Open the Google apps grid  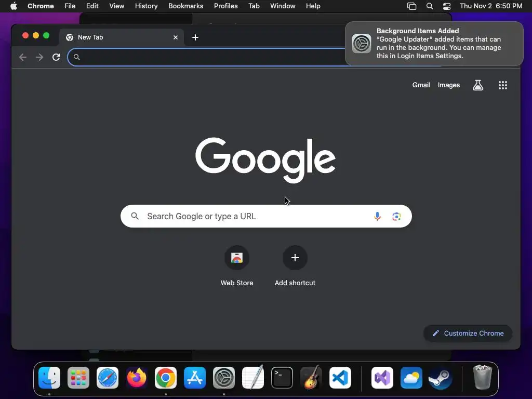coord(502,85)
